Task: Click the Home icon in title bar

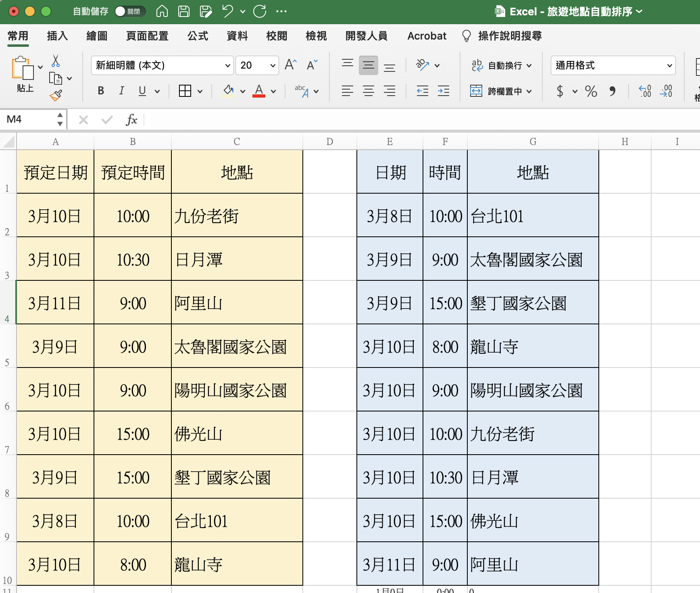Action: click(162, 11)
